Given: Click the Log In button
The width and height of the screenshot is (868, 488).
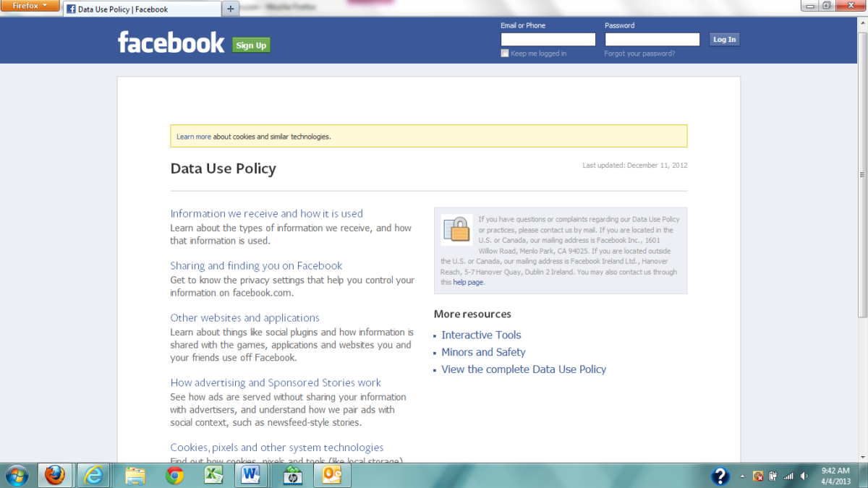Looking at the screenshot, I should click(x=724, y=40).
